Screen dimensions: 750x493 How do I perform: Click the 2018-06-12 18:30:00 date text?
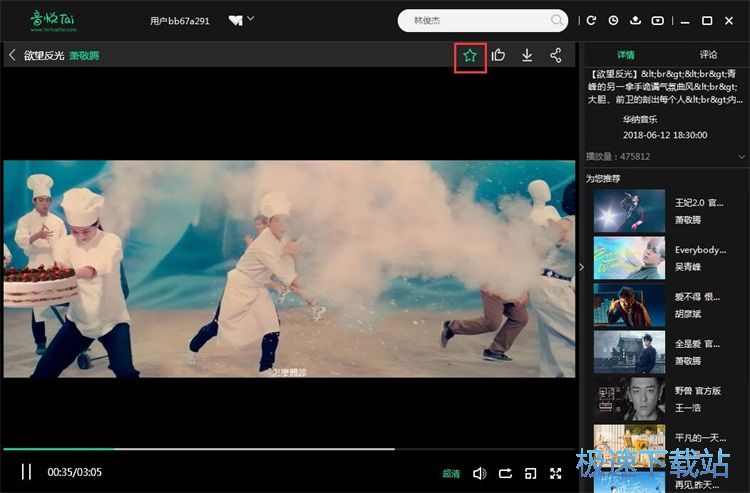[665, 135]
